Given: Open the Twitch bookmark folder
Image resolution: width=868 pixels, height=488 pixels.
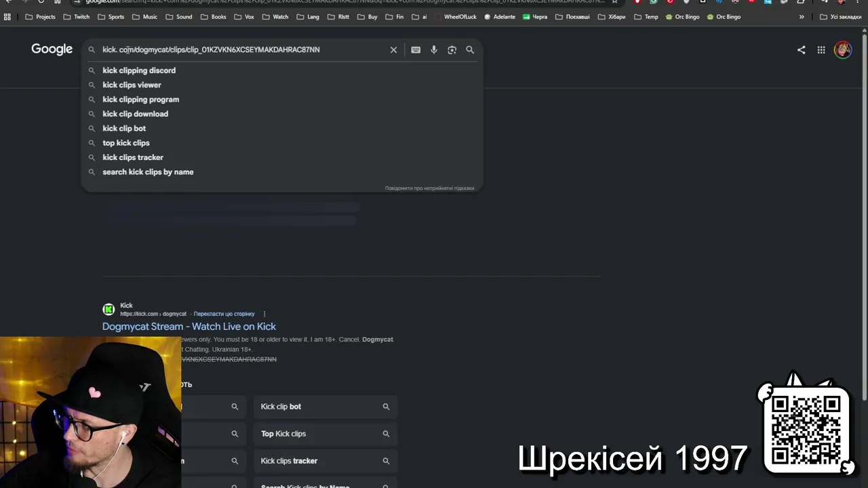Looking at the screenshot, I should click(x=76, y=17).
